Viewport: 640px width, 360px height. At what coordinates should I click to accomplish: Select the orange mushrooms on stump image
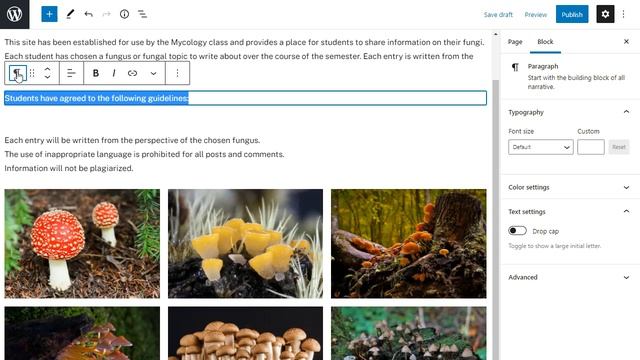409,244
